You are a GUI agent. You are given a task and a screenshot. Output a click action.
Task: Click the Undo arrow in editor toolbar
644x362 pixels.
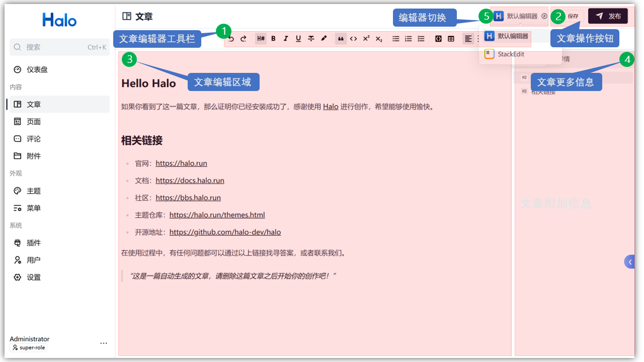pos(231,39)
